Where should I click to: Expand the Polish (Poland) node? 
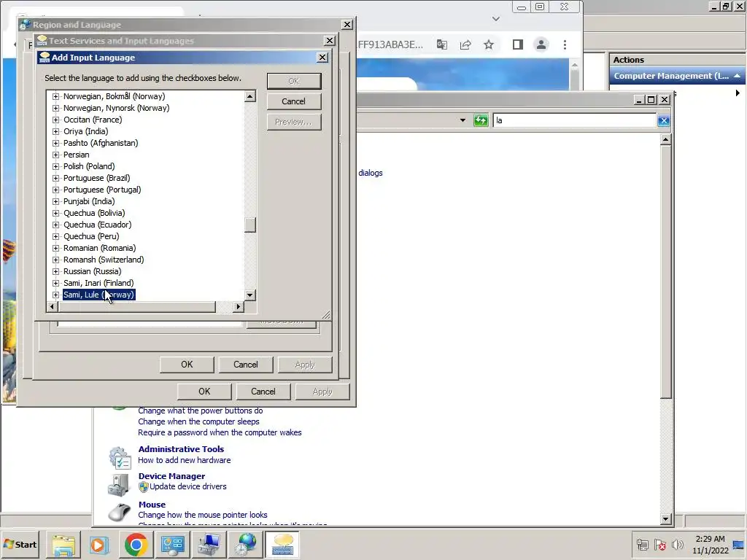pyautogui.click(x=55, y=166)
